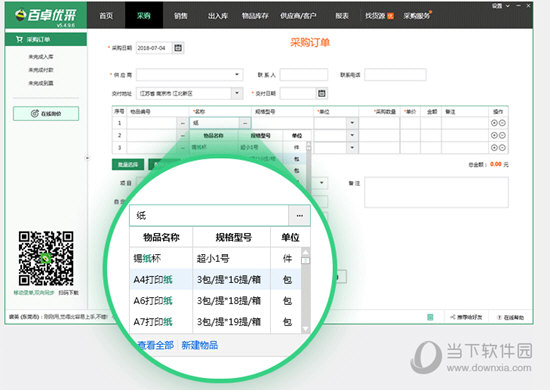Open the 设置 dropdown in the title bar
The width and height of the screenshot is (550, 390).
coord(500,6)
